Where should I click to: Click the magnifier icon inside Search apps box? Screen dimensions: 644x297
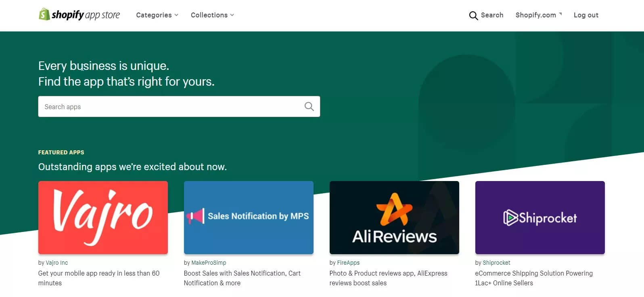(x=309, y=107)
